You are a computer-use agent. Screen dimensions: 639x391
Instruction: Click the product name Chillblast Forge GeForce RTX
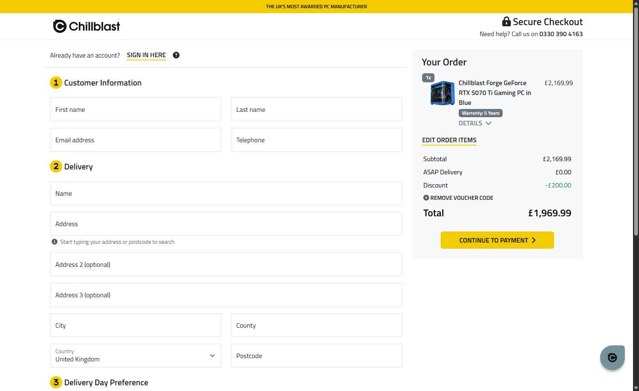[495, 93]
